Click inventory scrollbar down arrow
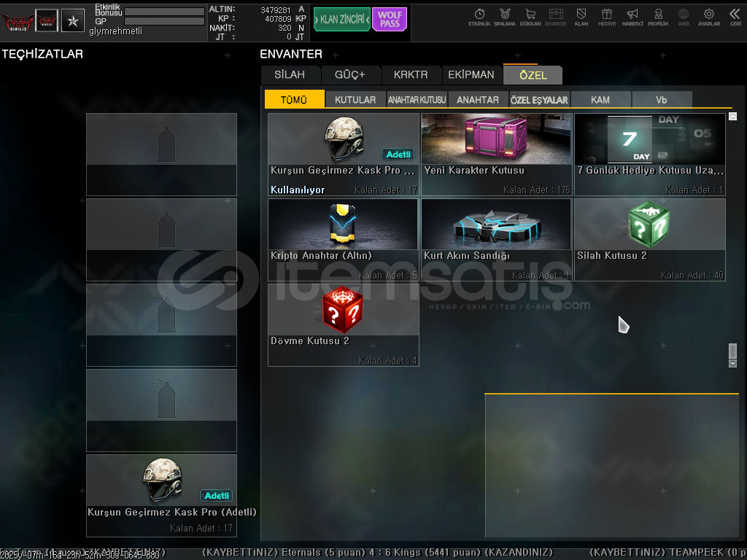 [732, 363]
